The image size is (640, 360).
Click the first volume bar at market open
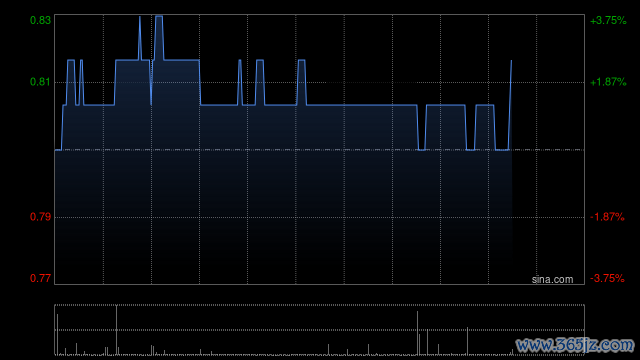point(57,334)
